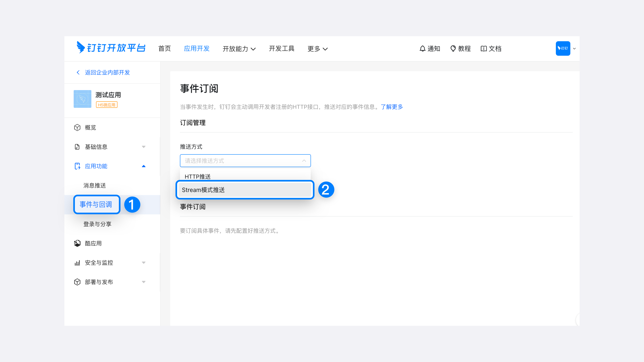The height and width of the screenshot is (362, 644).
Task: Click the 测试应用 app thumbnail icon
Action: [83, 99]
